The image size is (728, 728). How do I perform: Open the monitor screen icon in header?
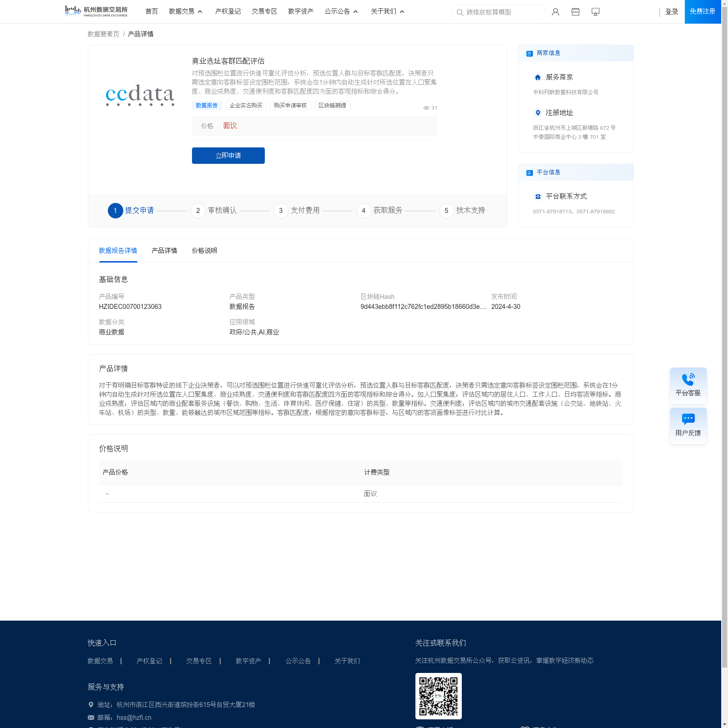click(x=595, y=12)
